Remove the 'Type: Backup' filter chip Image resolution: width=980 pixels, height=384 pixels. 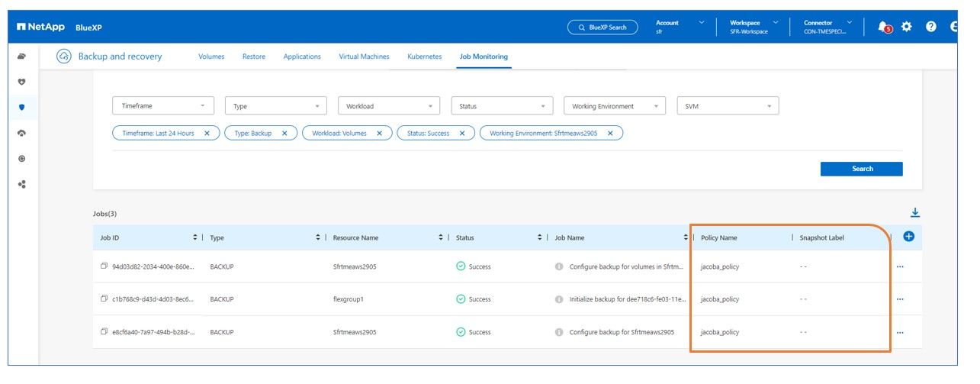284,133
